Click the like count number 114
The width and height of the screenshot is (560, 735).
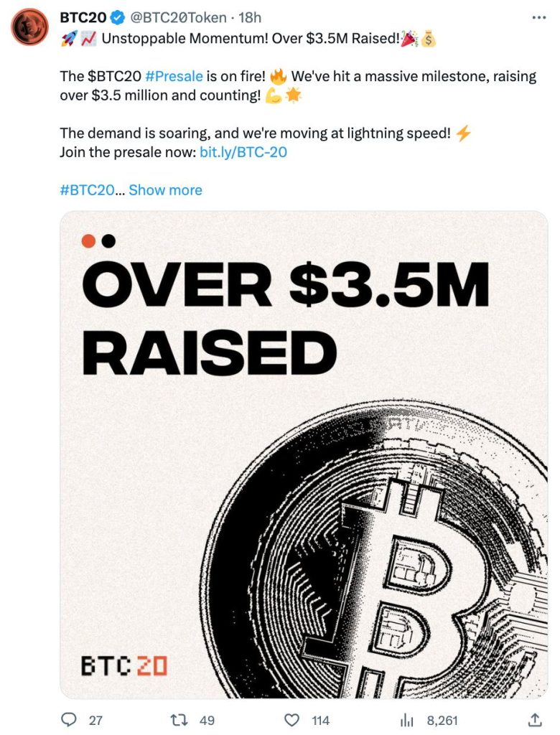tap(320, 719)
